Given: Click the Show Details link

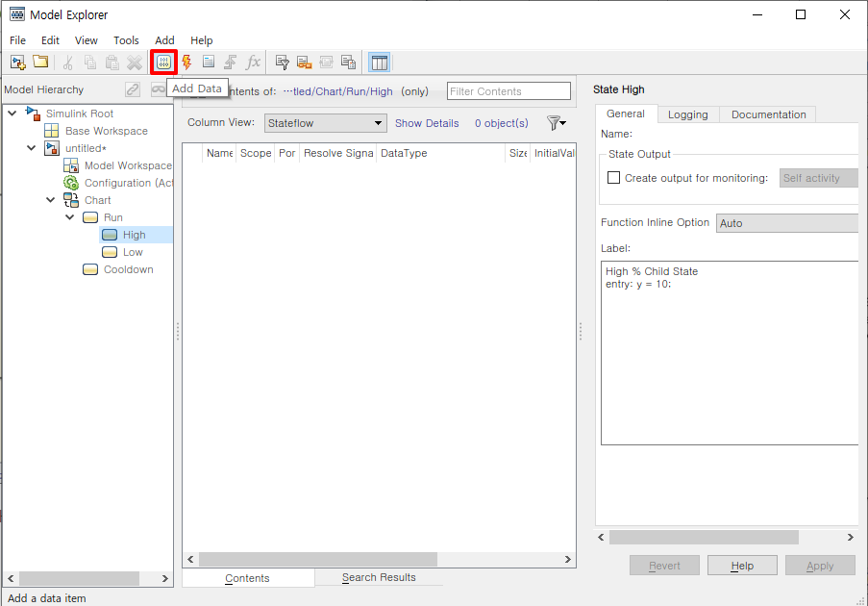Looking at the screenshot, I should 427,123.
